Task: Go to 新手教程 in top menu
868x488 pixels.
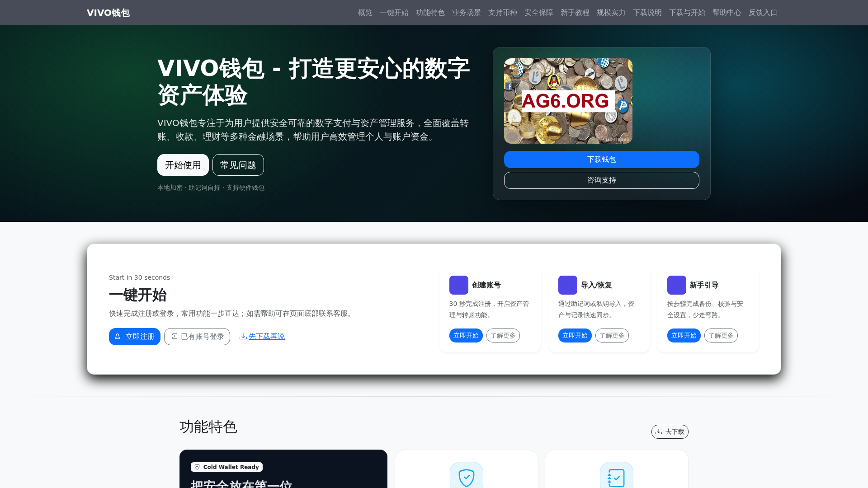Action: click(575, 13)
